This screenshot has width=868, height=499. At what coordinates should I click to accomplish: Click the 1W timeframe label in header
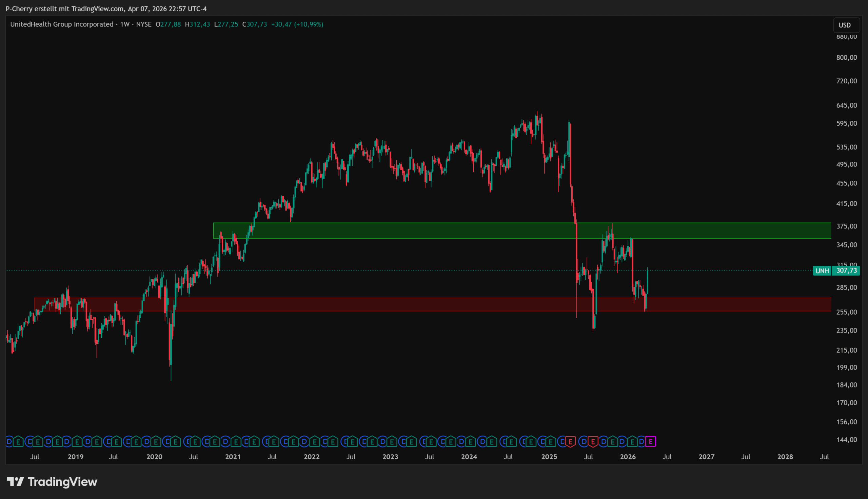coord(125,24)
